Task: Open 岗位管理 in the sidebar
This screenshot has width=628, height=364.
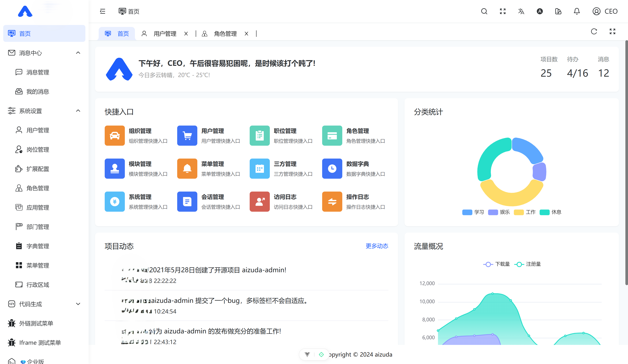Action: click(x=44, y=149)
